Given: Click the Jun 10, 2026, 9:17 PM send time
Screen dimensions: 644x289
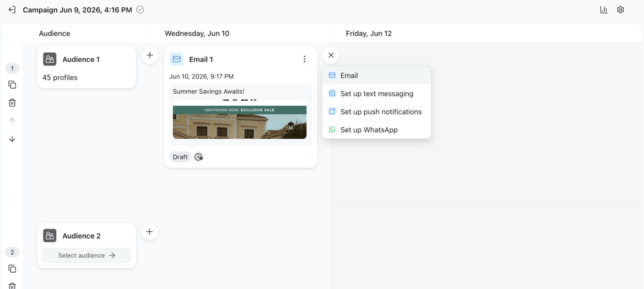Looking at the screenshot, I should pyautogui.click(x=202, y=77).
